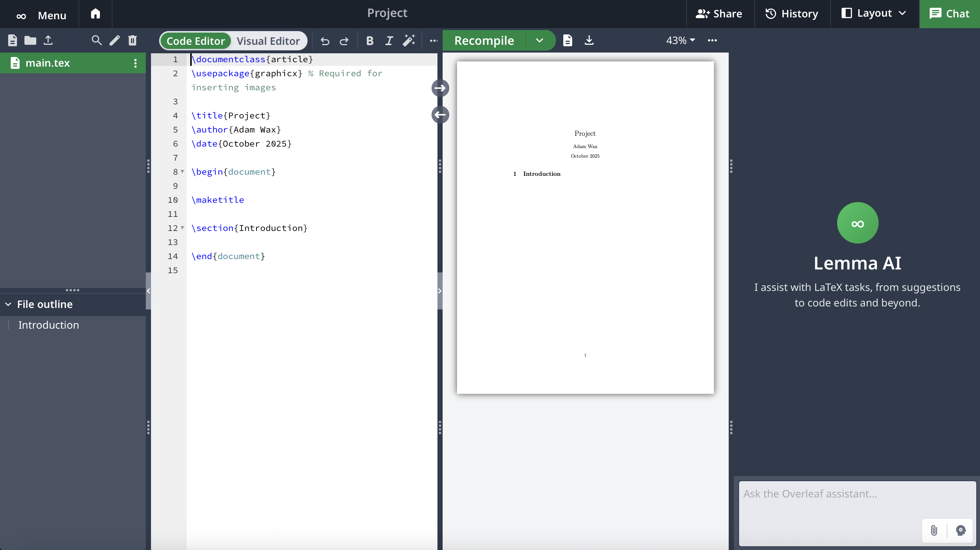
Task: Click the Recompile button
Action: (x=484, y=40)
